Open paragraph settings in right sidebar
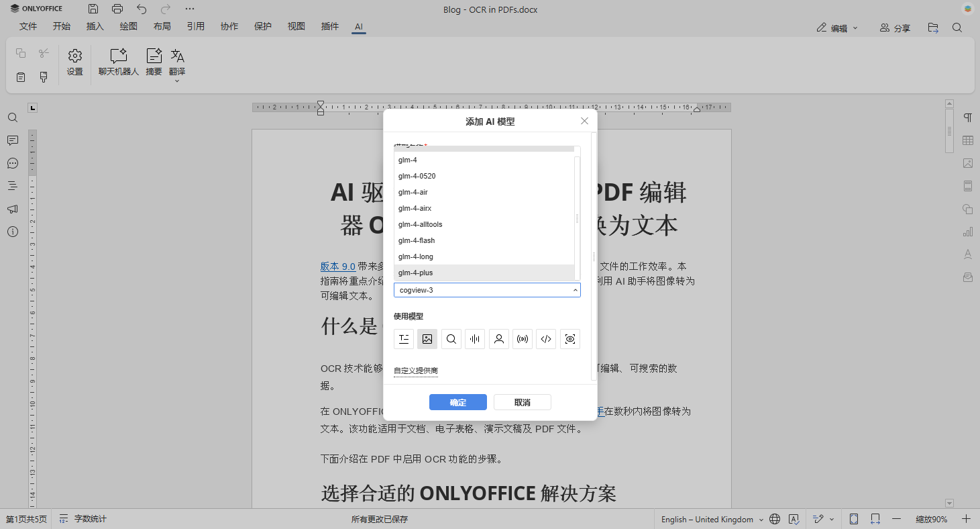Viewport: 980px width, 529px height. (968, 117)
